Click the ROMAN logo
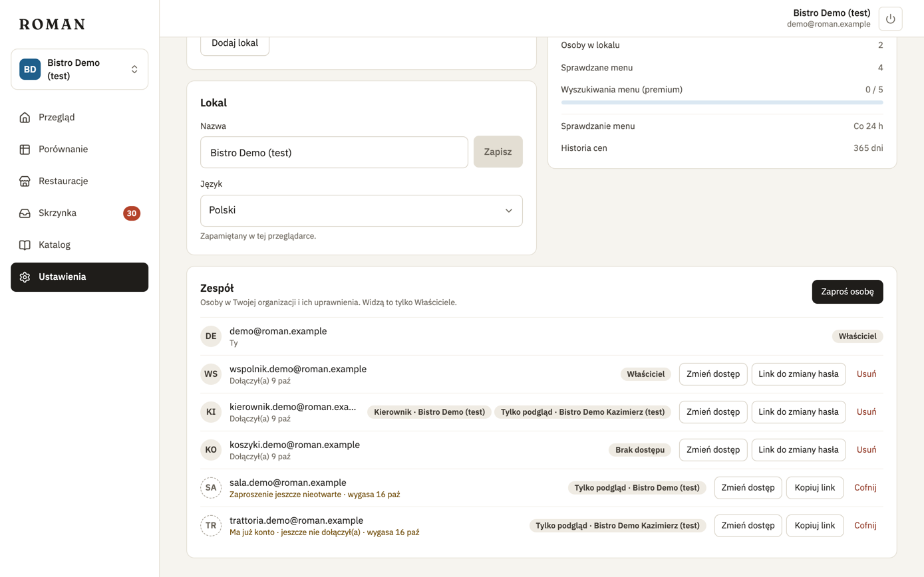Viewport: 924px width, 577px height. coord(52,25)
